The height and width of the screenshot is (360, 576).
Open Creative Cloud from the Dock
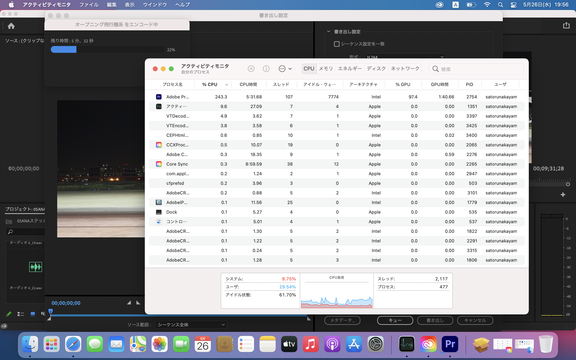[x=428, y=344]
